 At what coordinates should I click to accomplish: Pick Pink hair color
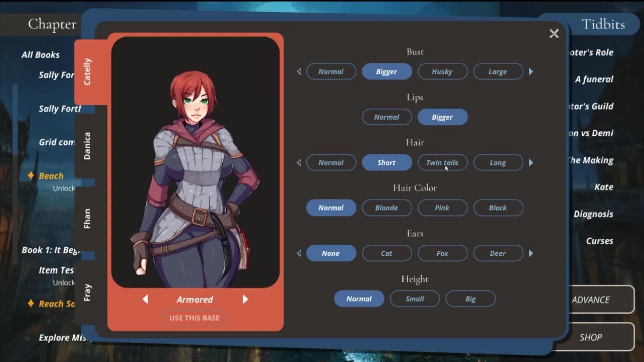point(442,208)
